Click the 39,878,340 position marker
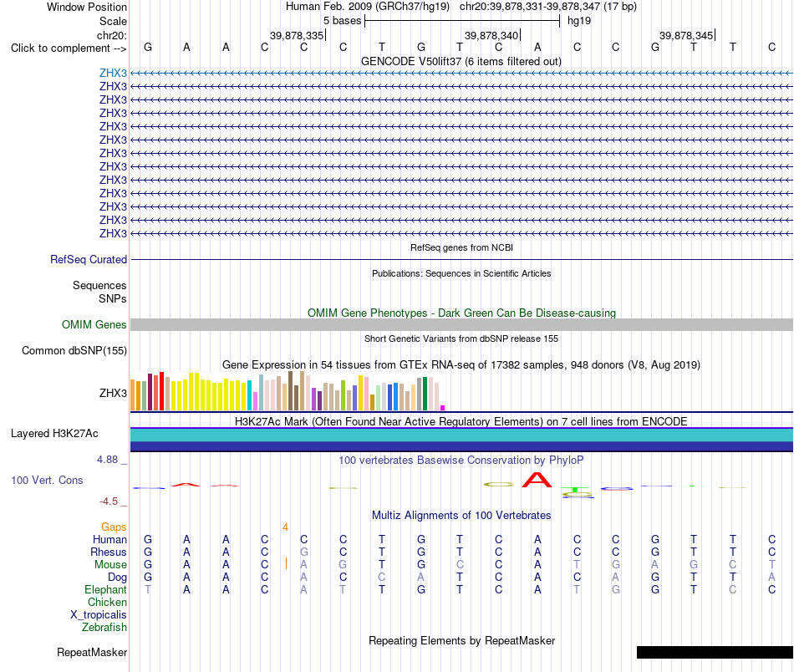794x672 pixels. click(491, 35)
